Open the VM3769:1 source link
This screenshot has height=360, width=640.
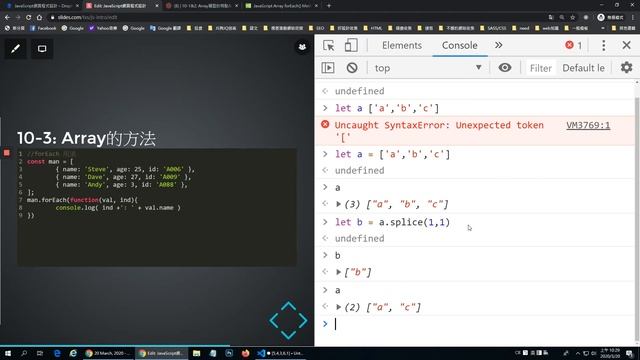click(588, 125)
